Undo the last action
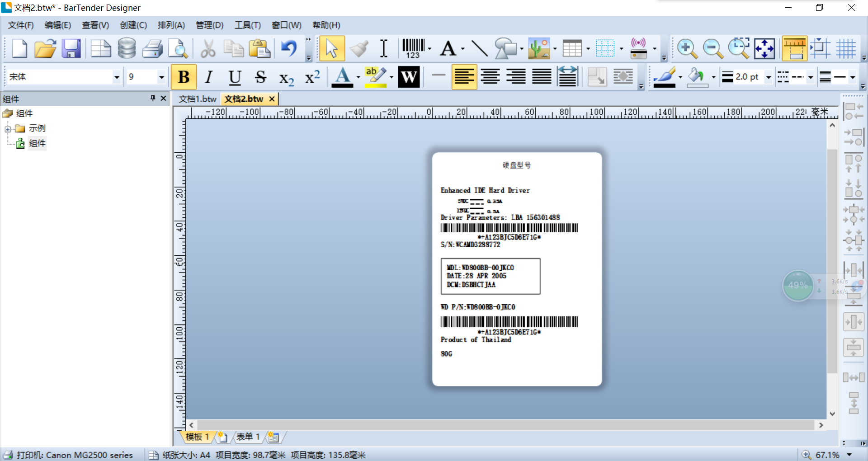868x461 pixels. coord(289,48)
